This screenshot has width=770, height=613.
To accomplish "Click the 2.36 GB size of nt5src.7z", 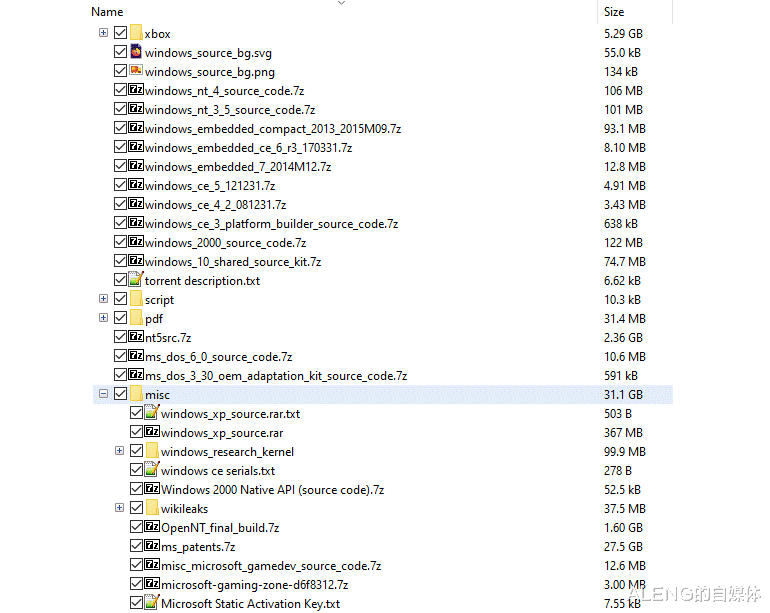I will (x=623, y=338).
